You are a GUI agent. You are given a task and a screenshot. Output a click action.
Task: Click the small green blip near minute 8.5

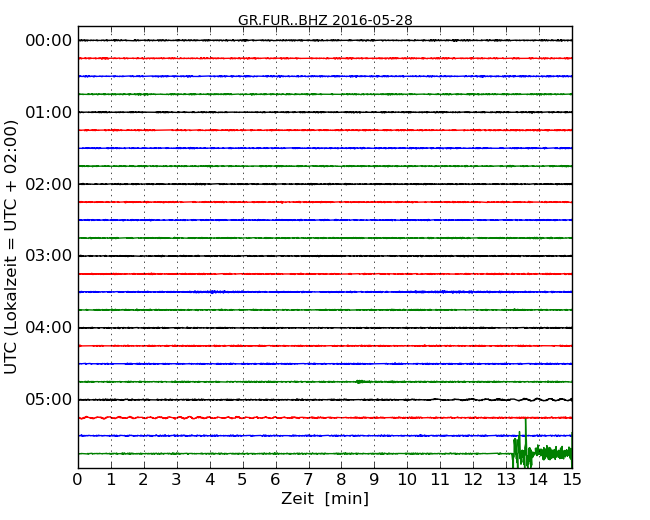(360, 381)
